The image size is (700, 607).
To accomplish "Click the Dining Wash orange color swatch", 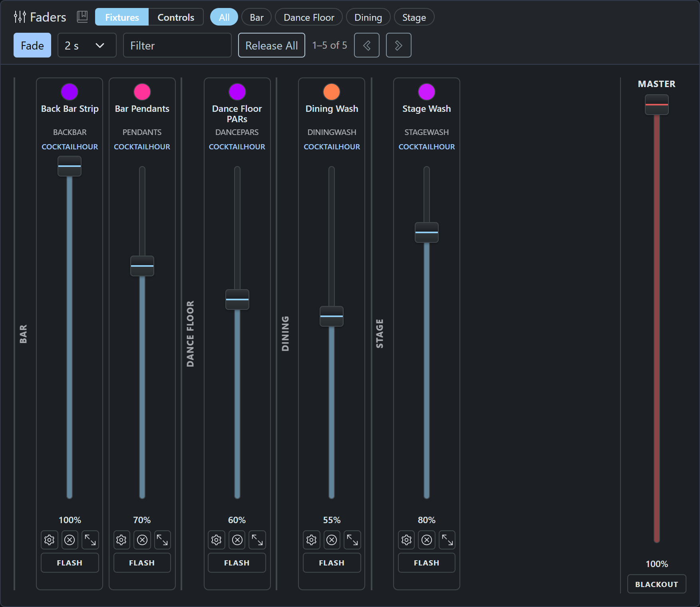I will pos(332,92).
